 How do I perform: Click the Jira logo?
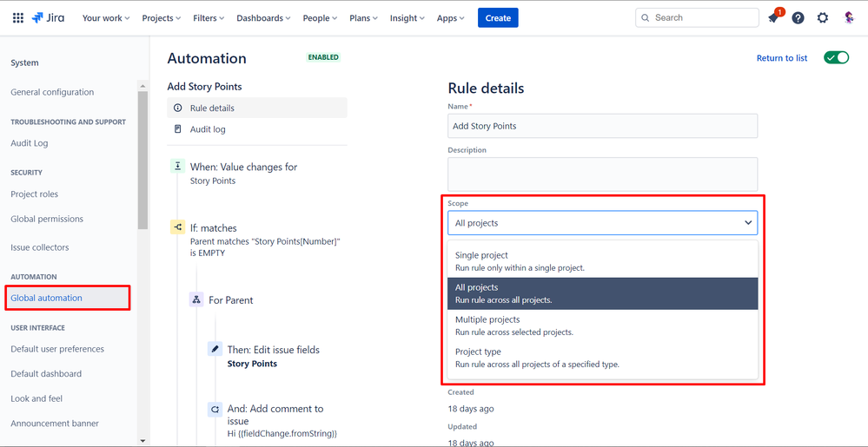click(x=48, y=17)
